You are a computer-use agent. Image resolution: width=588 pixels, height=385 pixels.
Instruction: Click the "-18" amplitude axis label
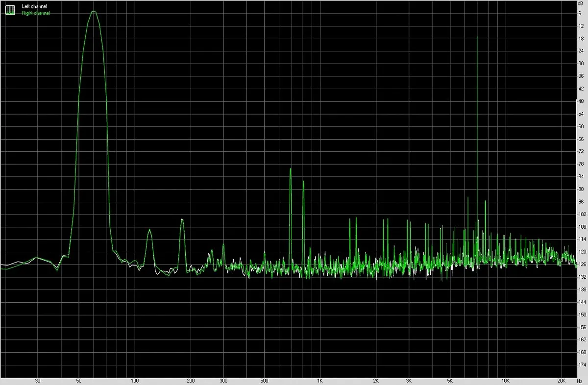tap(582, 38)
